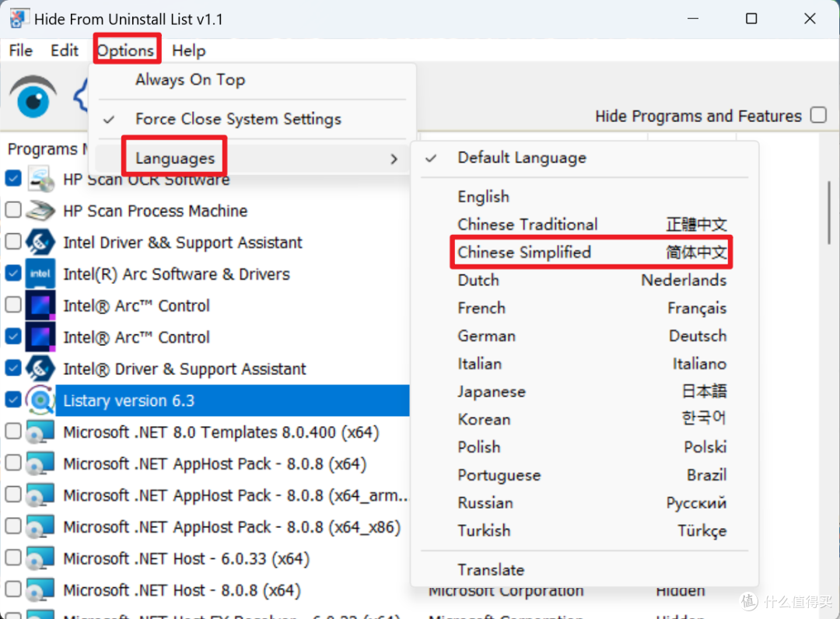
Task: Open the Help menu
Action: tap(188, 51)
